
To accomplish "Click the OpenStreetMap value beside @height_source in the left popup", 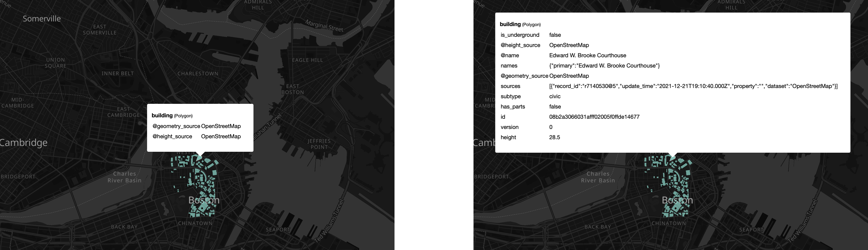I will tap(221, 136).
